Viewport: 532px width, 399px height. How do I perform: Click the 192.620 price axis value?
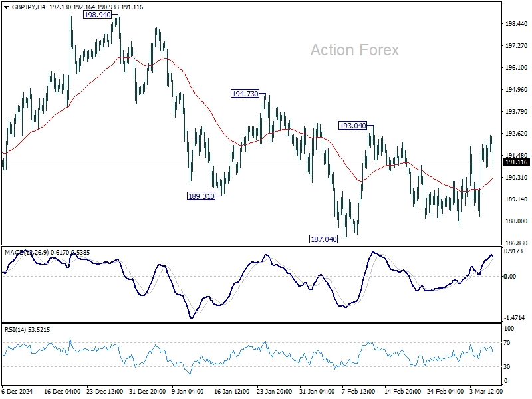click(x=517, y=134)
